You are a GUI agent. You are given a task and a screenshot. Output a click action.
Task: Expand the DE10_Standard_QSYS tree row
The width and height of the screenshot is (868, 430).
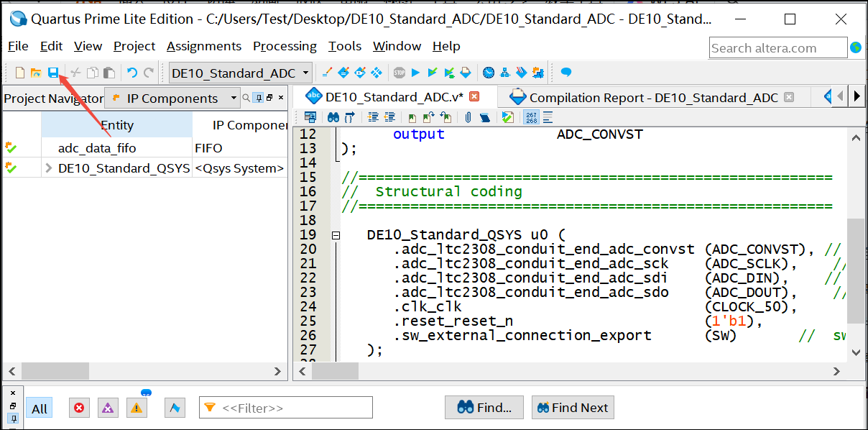[49, 168]
